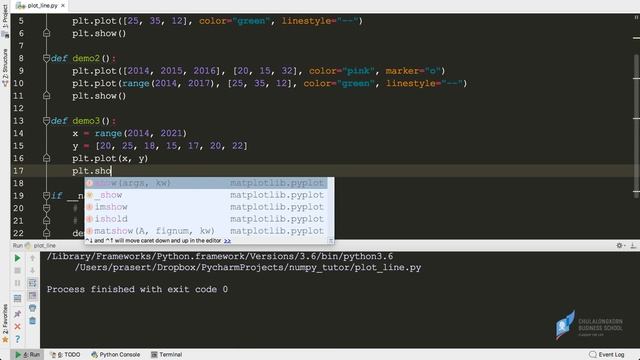
Task: Select matshow(A, fignum, kw) completion suggestion
Action: [206, 231]
